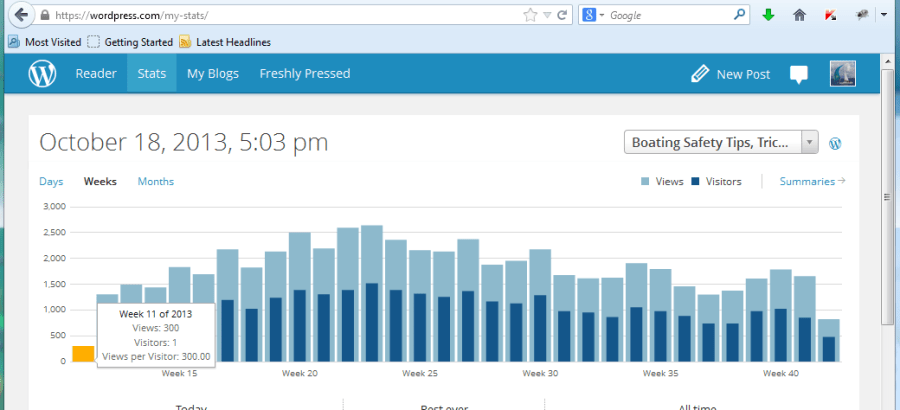The height and width of the screenshot is (410, 900).
Task: Open the My Blogs menu item
Action: pyautogui.click(x=213, y=73)
